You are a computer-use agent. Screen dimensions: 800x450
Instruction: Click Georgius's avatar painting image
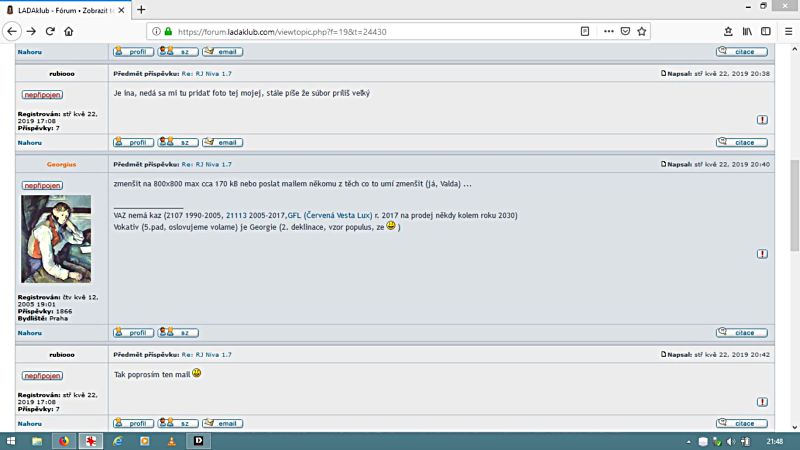56,238
